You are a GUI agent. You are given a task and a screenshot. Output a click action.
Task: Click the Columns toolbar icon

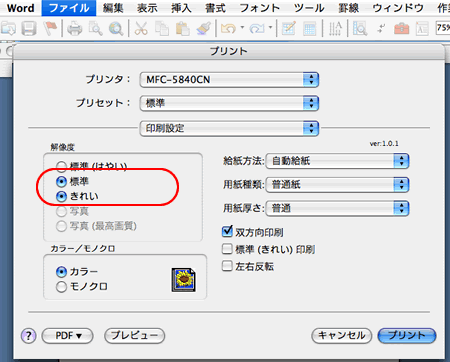click(x=335, y=29)
